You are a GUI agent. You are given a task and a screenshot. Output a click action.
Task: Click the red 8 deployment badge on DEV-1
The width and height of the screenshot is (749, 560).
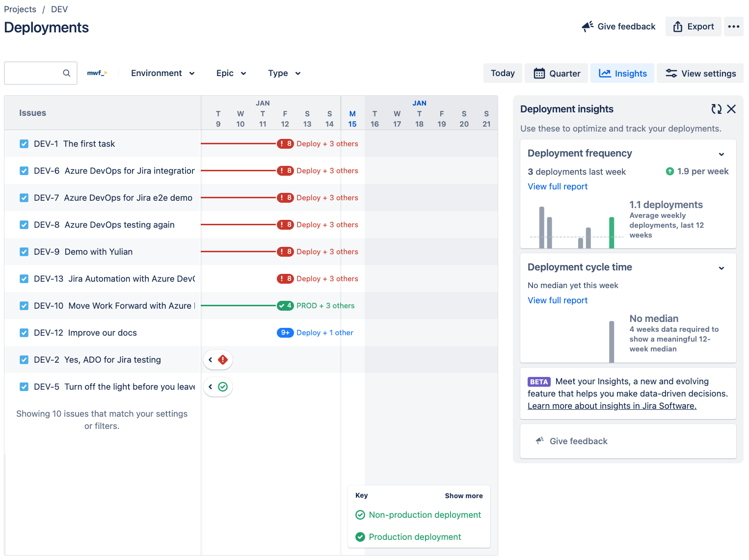pos(285,144)
